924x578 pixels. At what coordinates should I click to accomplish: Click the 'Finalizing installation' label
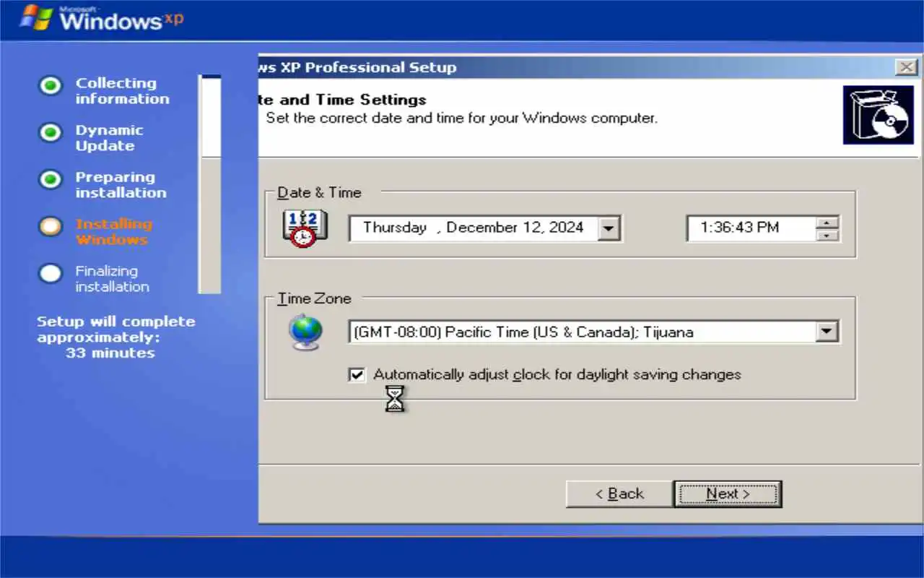[112, 279]
